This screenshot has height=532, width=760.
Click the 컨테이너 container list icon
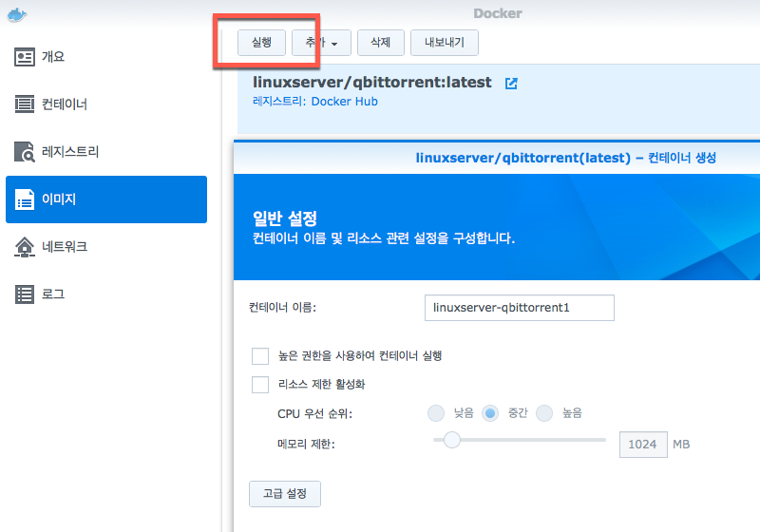[x=25, y=104]
